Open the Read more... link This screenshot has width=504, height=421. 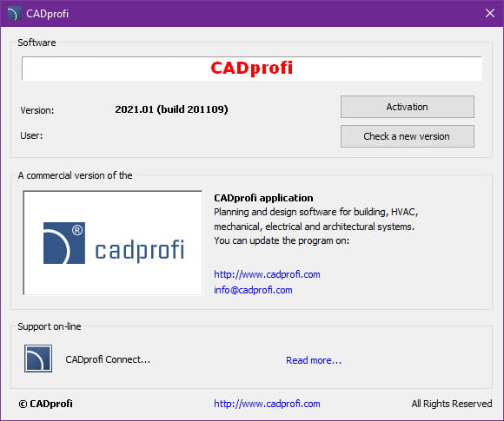(314, 360)
